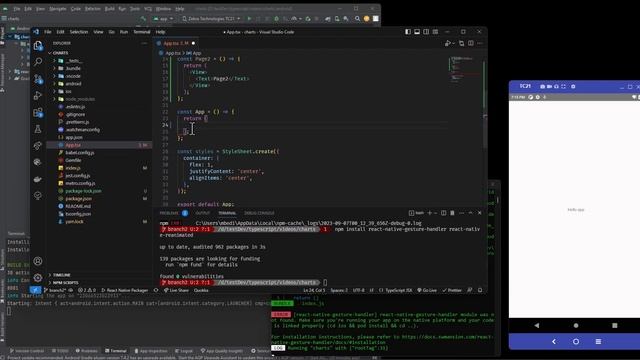This screenshot has height=360, width=640.
Task: Click the fullscreen icon in TC21 window title
Action: tap(564, 87)
